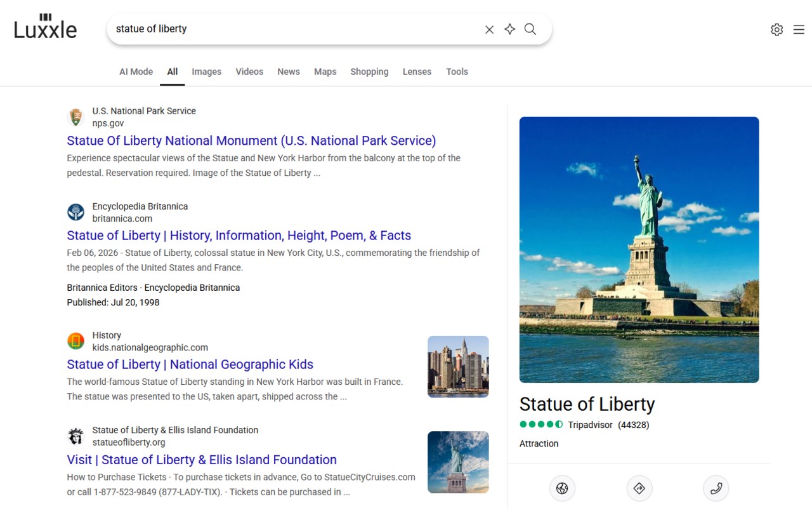Click the National Geographic Kids favicon

tap(75, 341)
